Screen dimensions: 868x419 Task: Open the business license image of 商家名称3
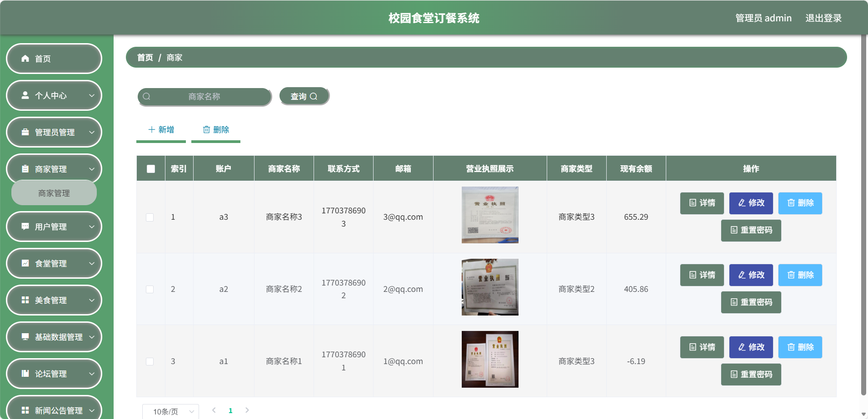490,215
